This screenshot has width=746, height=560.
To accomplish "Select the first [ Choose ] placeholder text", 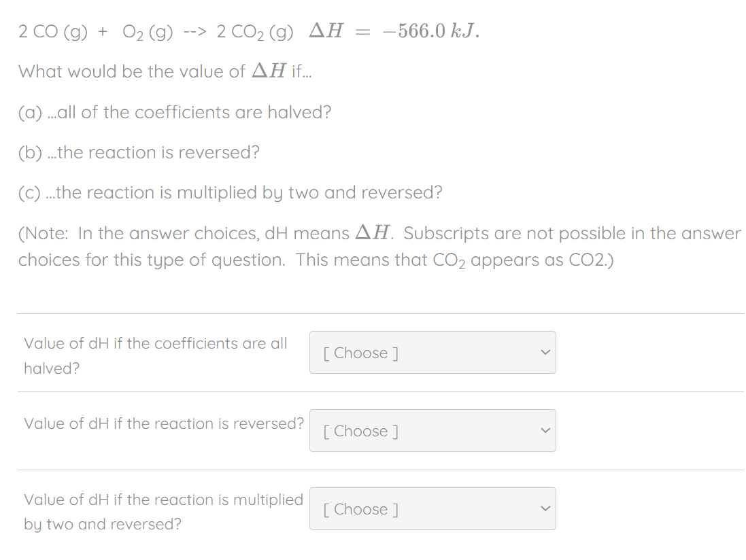I will point(360,352).
